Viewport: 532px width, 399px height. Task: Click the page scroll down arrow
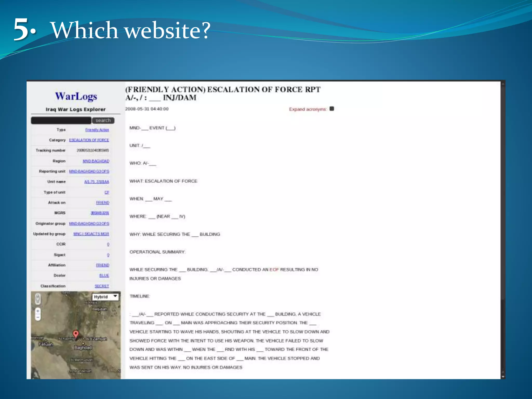(x=503, y=376)
